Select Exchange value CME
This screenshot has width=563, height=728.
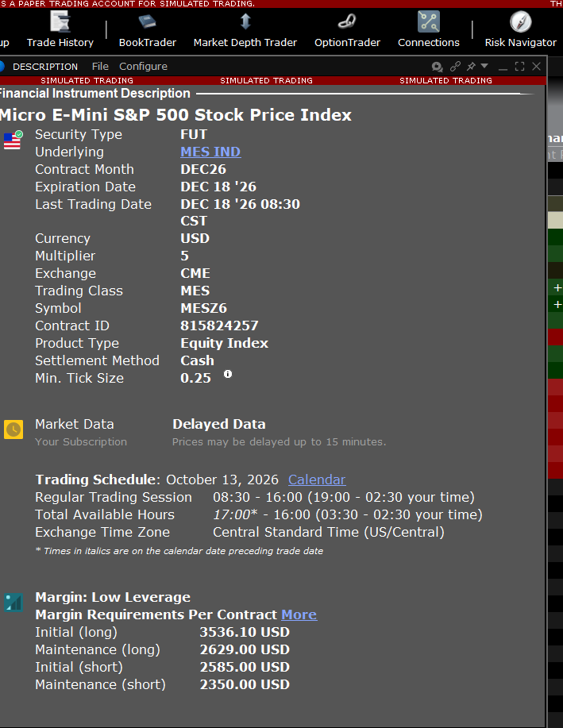click(195, 273)
